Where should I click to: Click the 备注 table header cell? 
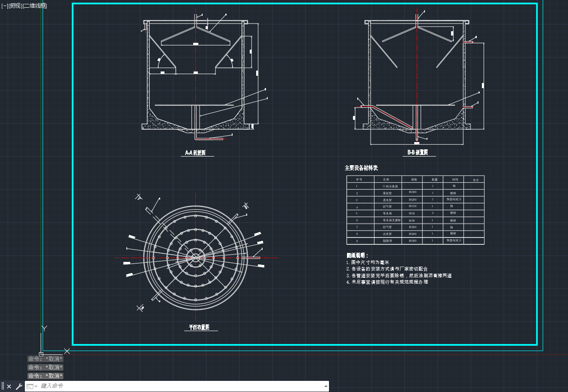(x=475, y=180)
